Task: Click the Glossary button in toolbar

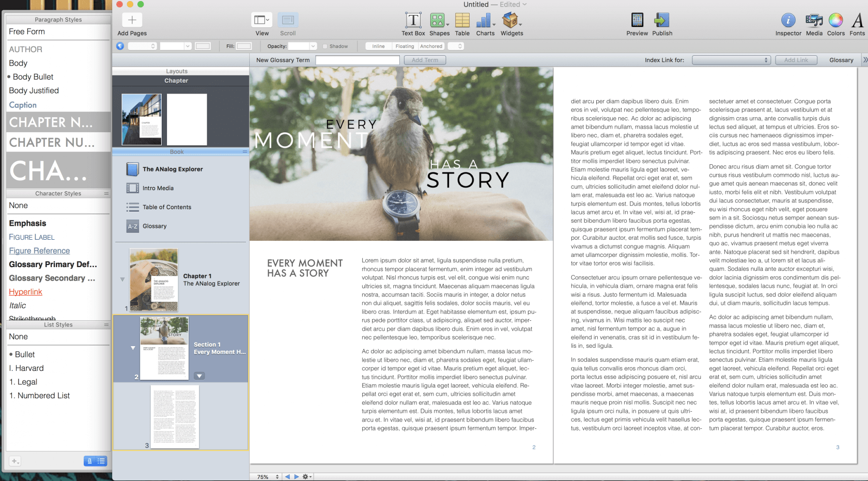Action: click(841, 60)
